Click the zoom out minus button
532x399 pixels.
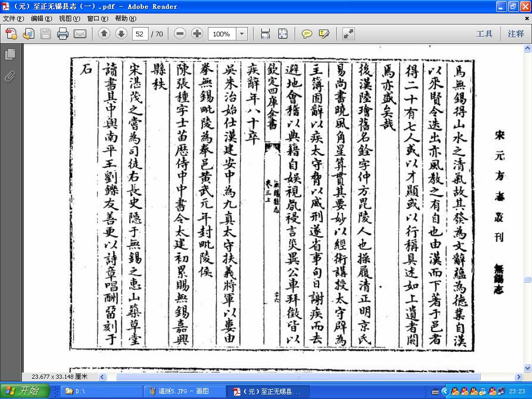180,34
